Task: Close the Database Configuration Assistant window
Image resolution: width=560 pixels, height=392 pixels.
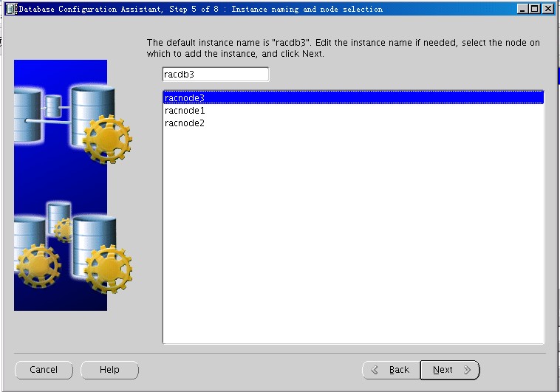Action: pos(548,9)
